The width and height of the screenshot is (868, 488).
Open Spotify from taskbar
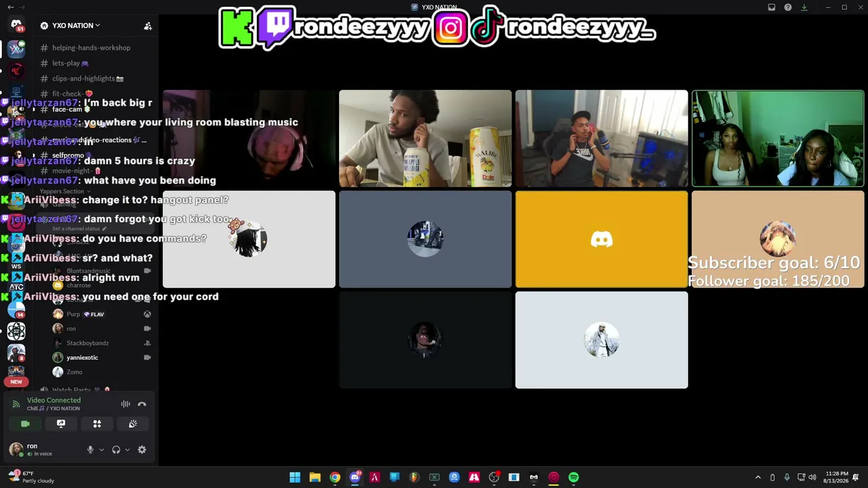coord(574,477)
